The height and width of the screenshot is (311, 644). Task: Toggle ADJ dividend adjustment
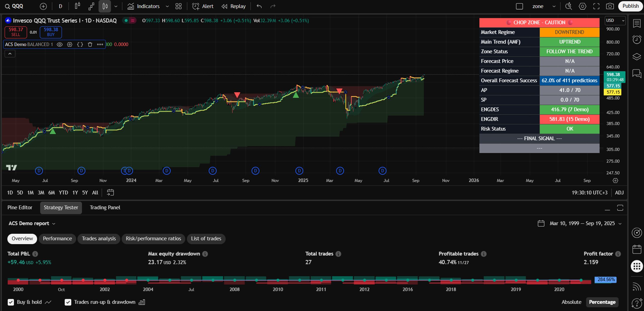point(619,193)
